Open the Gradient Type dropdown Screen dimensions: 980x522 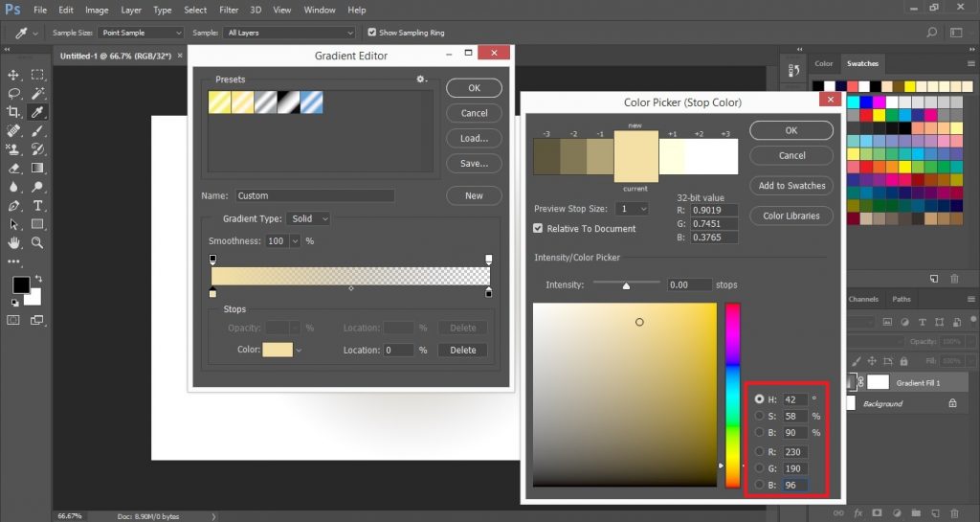[x=308, y=218]
